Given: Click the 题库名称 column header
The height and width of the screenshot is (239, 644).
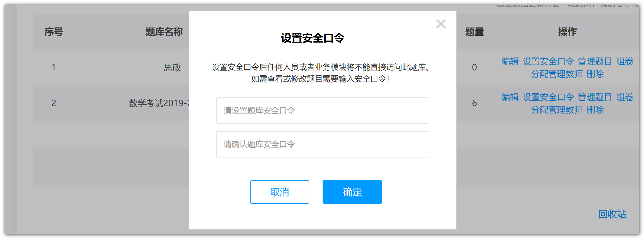Looking at the screenshot, I should [164, 32].
